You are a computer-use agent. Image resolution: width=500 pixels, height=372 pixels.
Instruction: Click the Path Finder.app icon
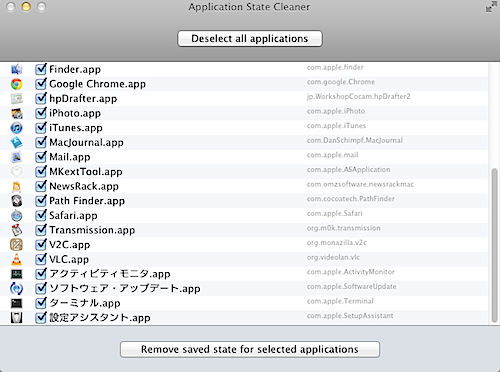pos(16,201)
